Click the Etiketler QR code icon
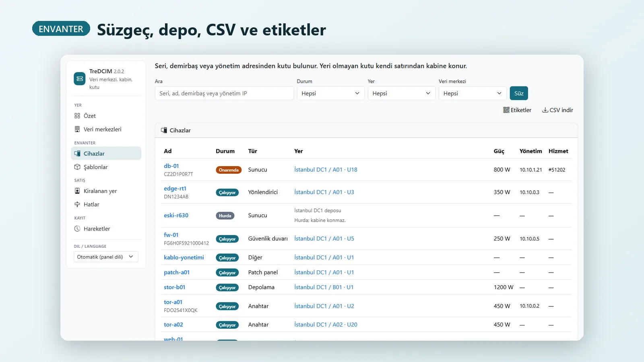644x362 pixels. coord(506,110)
